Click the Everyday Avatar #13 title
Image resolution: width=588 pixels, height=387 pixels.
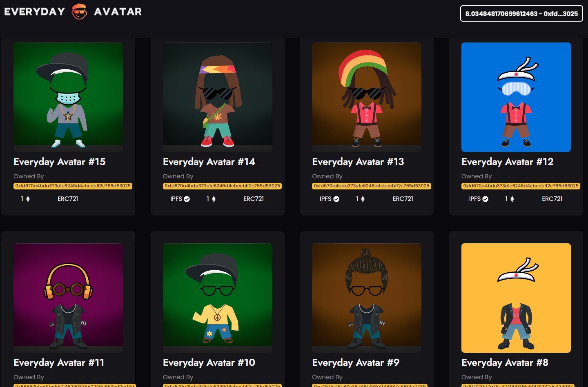click(358, 162)
